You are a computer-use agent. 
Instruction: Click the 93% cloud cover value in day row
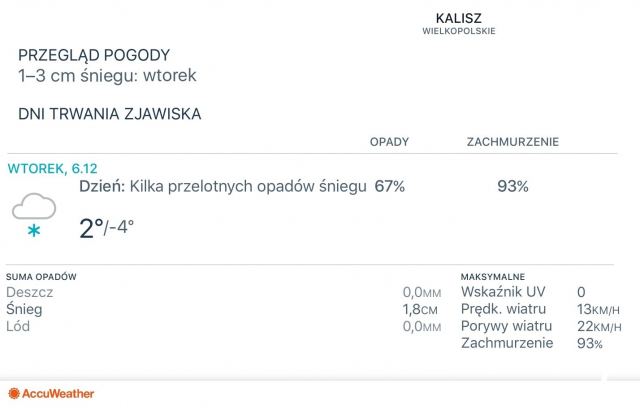point(513,186)
